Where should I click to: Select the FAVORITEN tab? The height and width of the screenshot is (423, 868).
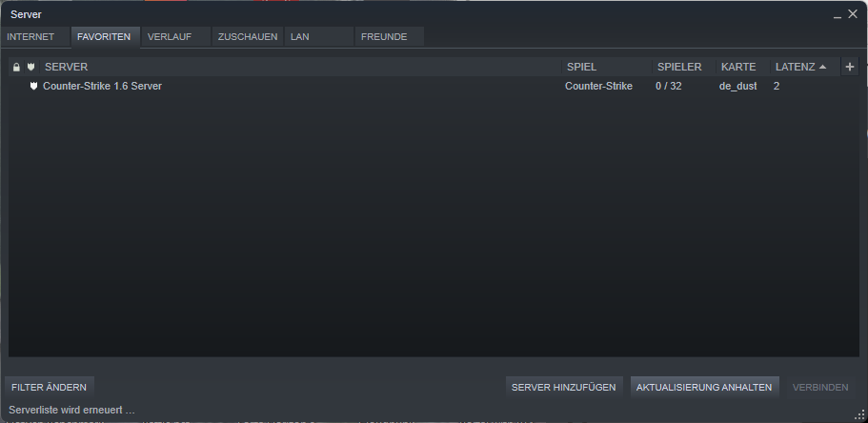click(105, 36)
